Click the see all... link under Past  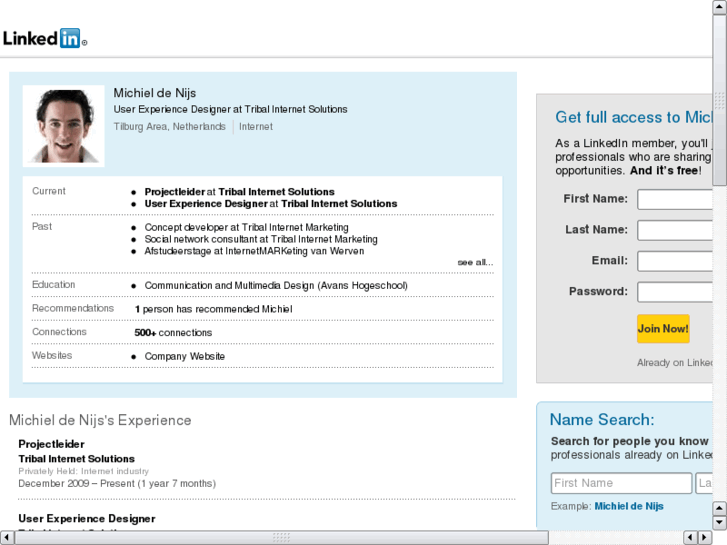tap(475, 263)
